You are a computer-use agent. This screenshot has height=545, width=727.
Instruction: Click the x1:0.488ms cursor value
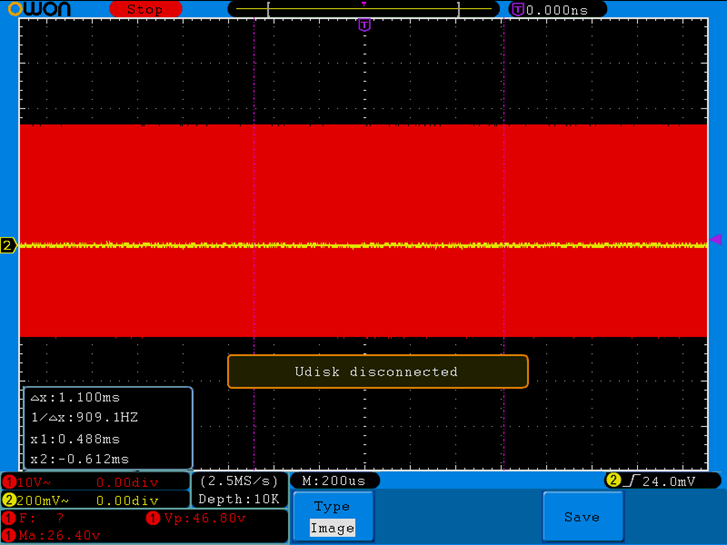tap(75, 439)
